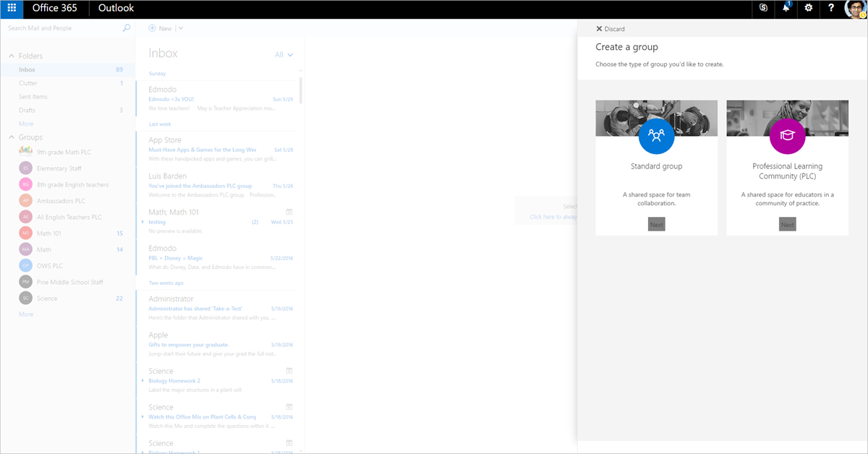Select the Standard group people icon
The height and width of the screenshot is (454, 868).
point(656,136)
